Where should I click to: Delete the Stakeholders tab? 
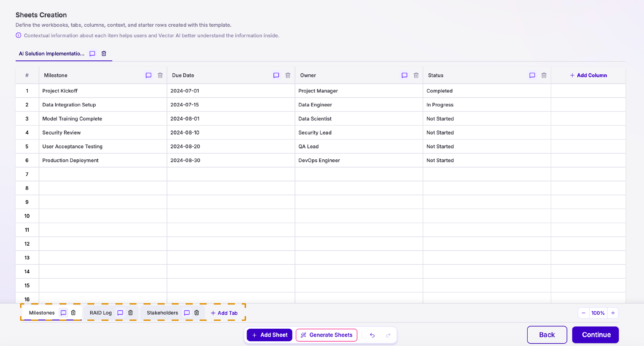click(x=197, y=313)
